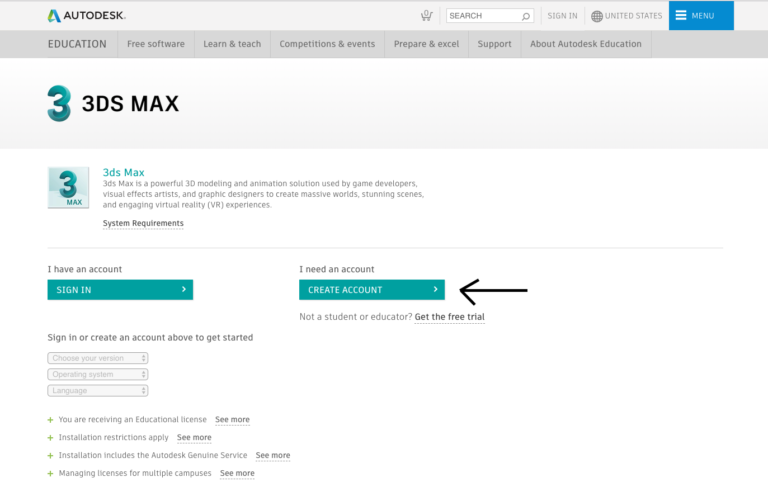The height and width of the screenshot is (482, 768).
Task: Click the 'I have an account' text
Action: click(x=85, y=269)
